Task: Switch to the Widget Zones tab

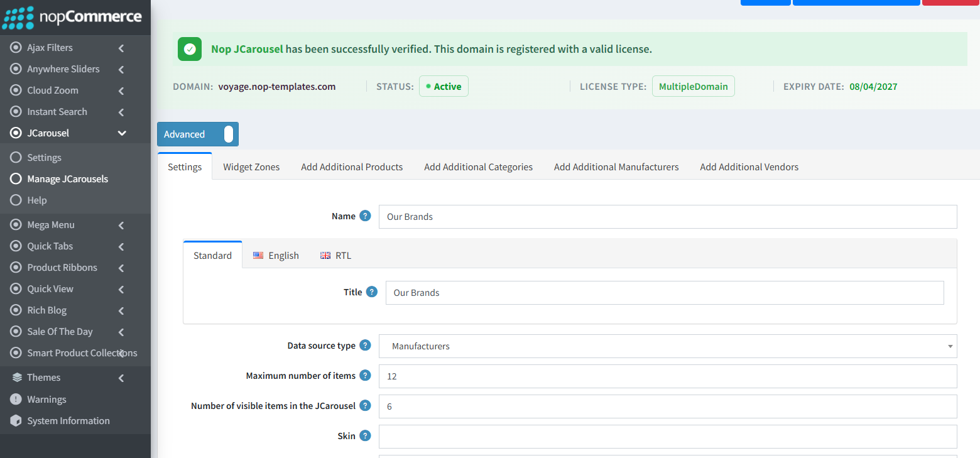Action: tap(251, 167)
